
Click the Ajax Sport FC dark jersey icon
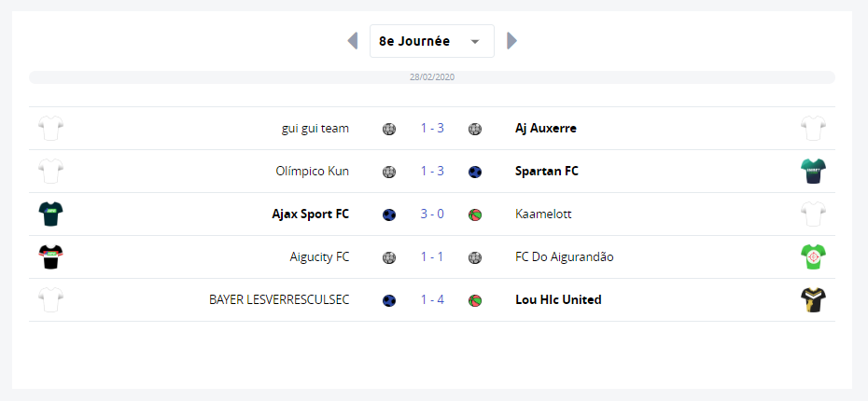tap(51, 214)
